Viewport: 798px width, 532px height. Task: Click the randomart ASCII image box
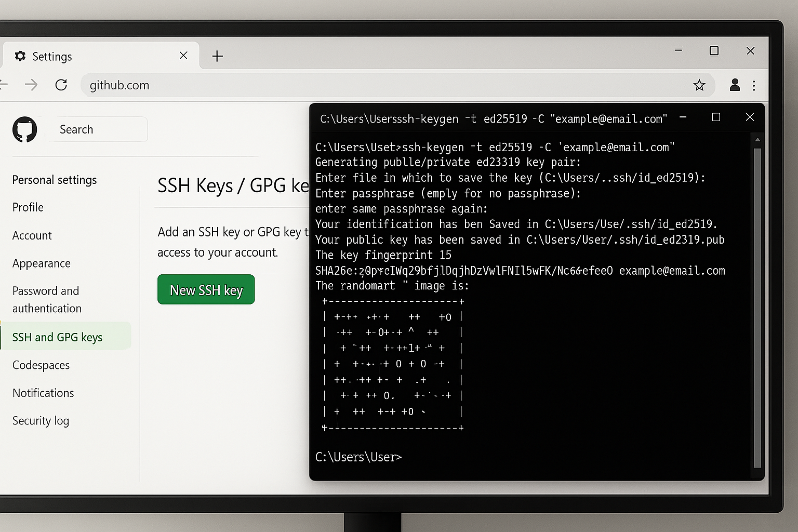[393, 364]
